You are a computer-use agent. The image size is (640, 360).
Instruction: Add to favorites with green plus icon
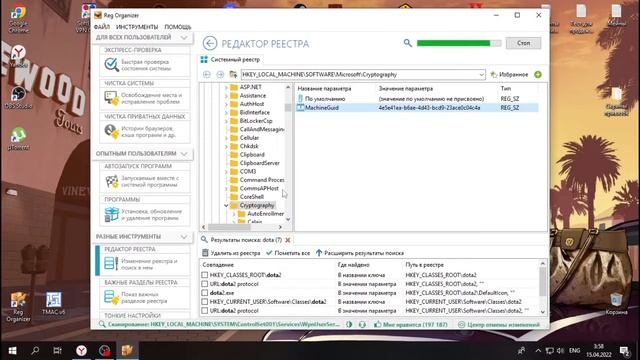538,75
